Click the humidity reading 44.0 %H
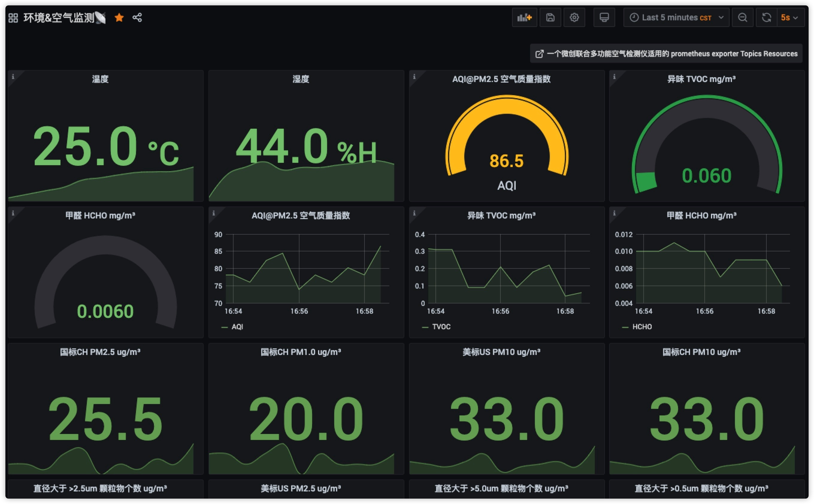Screen dimensions: 814x504 pos(306,146)
